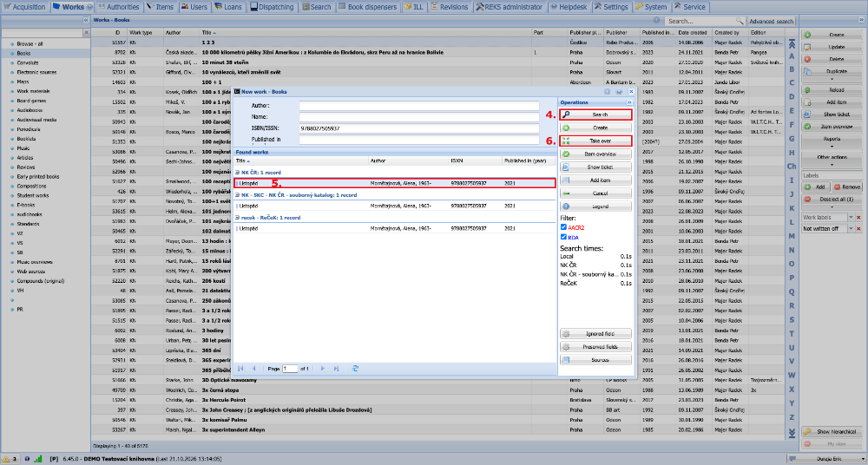Select Audiobooks in the left tree
868x465 pixels.
29,110
